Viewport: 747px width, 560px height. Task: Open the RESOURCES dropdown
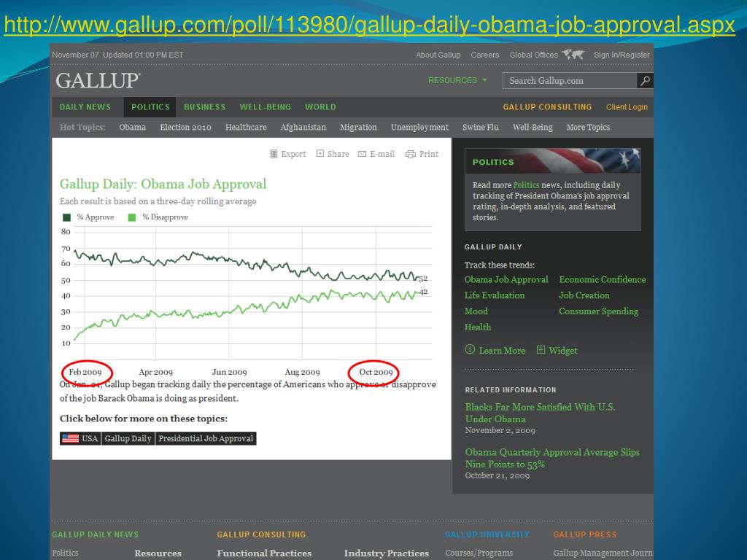[x=457, y=80]
